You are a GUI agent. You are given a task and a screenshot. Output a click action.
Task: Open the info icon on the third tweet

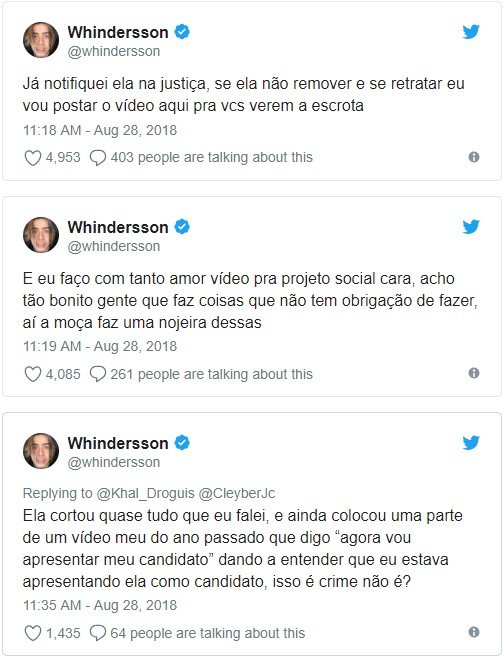474,632
